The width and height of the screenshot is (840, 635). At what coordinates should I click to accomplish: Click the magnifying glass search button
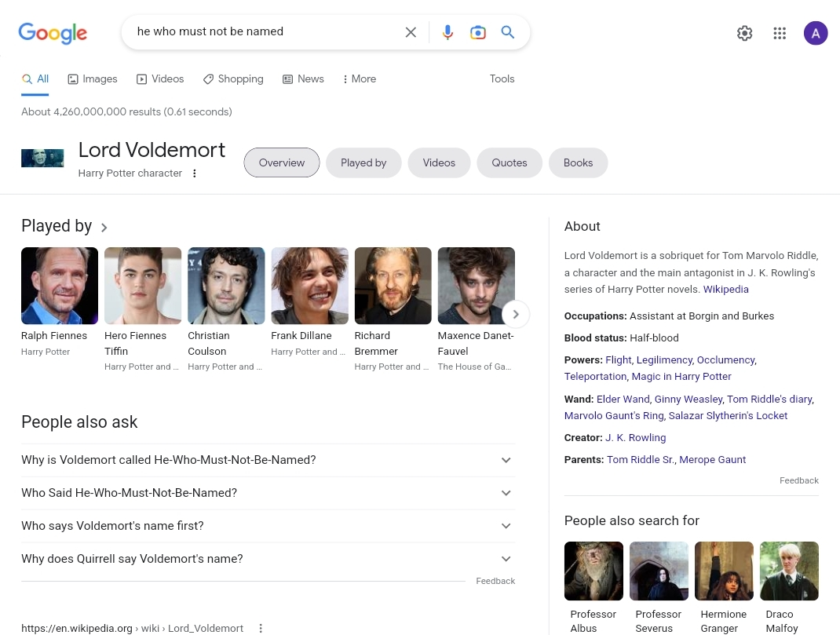coord(508,32)
